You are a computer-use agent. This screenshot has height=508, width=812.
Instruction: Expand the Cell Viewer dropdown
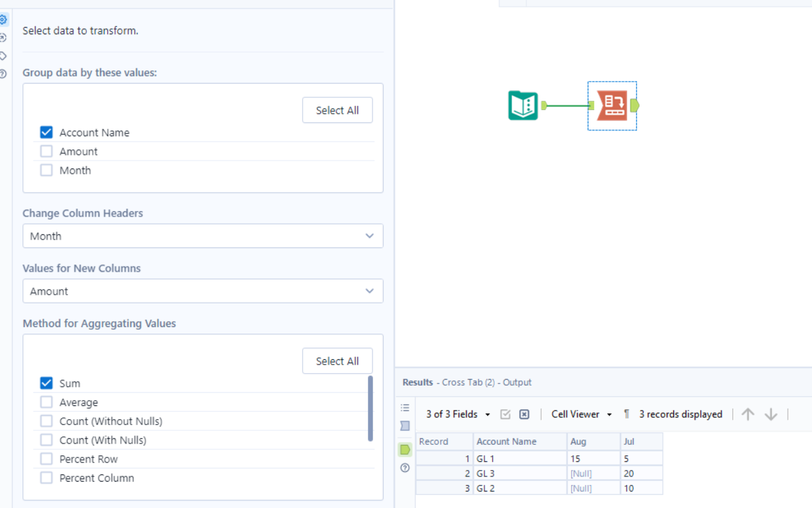(x=582, y=414)
